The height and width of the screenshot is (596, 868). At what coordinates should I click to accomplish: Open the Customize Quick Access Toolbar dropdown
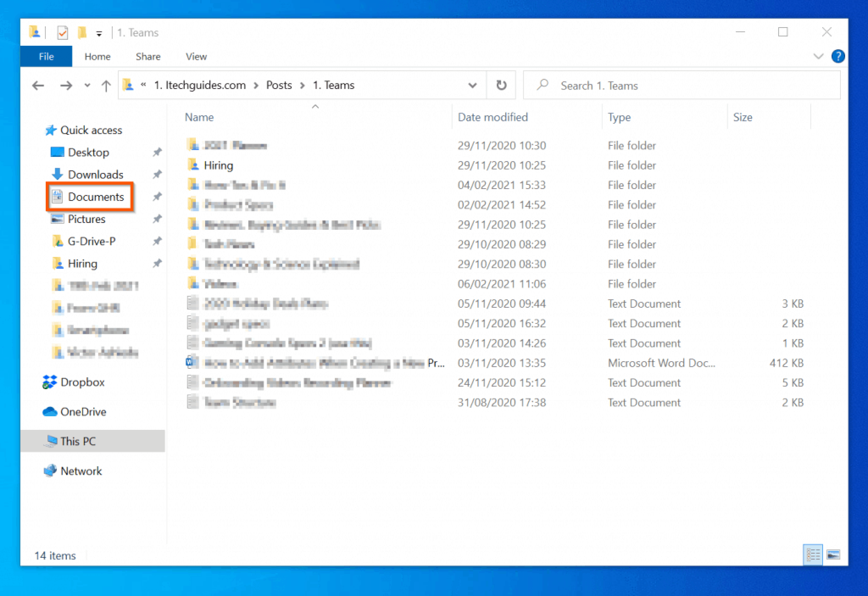tap(99, 34)
